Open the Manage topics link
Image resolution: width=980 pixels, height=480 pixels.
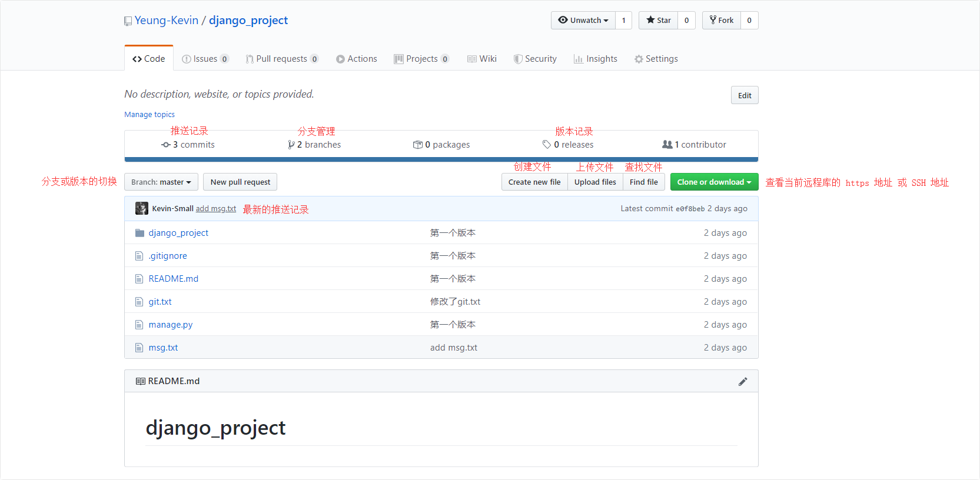tap(150, 115)
